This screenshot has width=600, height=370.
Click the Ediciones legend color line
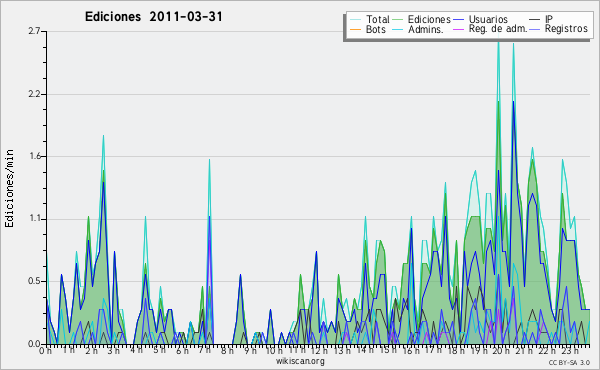[x=398, y=19]
